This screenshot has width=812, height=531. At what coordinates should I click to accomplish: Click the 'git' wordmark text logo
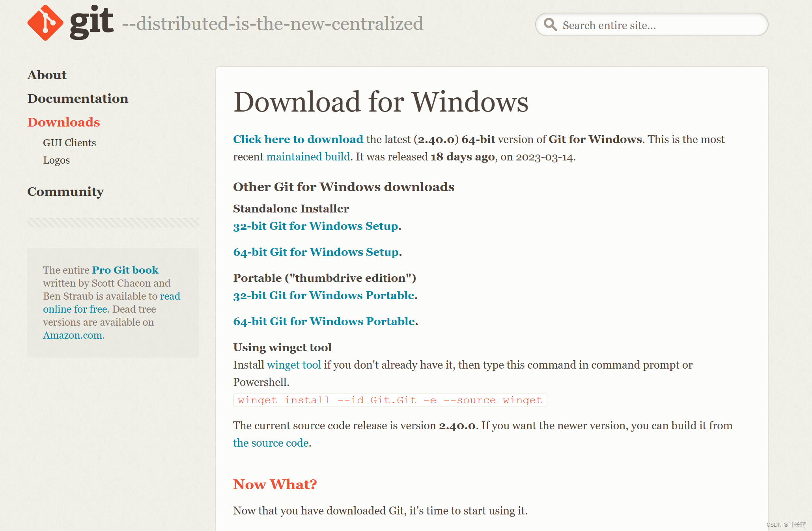coord(92,22)
